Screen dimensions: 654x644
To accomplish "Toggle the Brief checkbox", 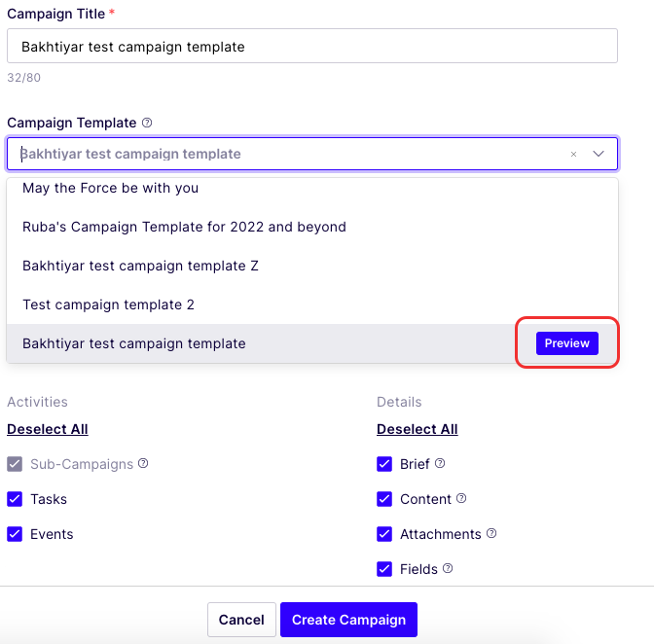I will pyautogui.click(x=384, y=464).
